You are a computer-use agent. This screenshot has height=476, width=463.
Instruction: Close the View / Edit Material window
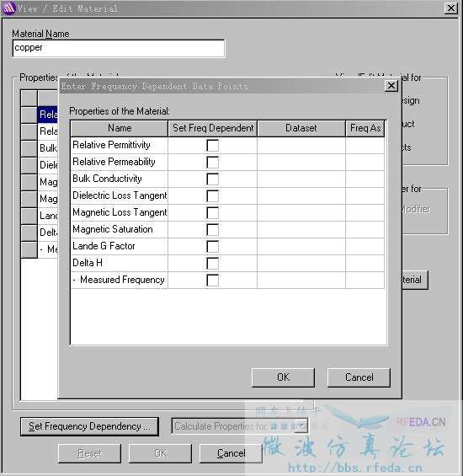click(x=451, y=8)
